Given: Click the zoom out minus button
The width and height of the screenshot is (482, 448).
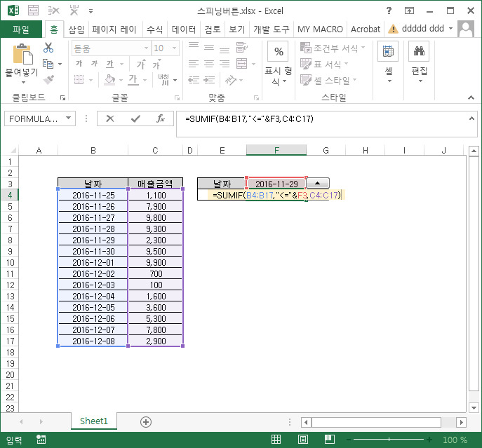Looking at the screenshot, I should [x=349, y=440].
